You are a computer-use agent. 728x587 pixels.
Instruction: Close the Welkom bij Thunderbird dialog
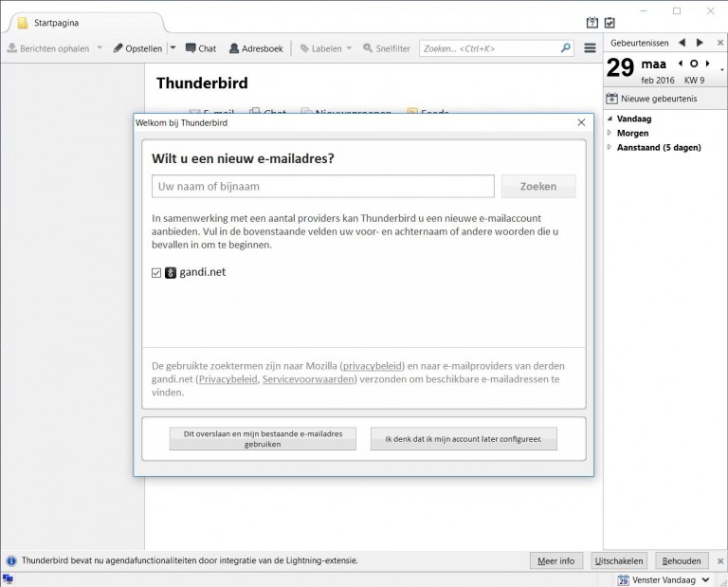click(581, 122)
